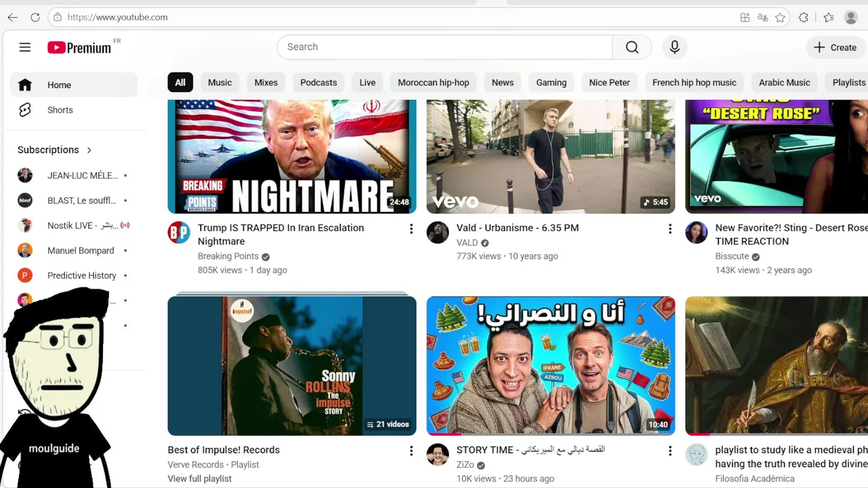Open Vald - Urbanisme - 6.35 PM title
Image resolution: width=868 pixels, height=488 pixels.
(517, 228)
